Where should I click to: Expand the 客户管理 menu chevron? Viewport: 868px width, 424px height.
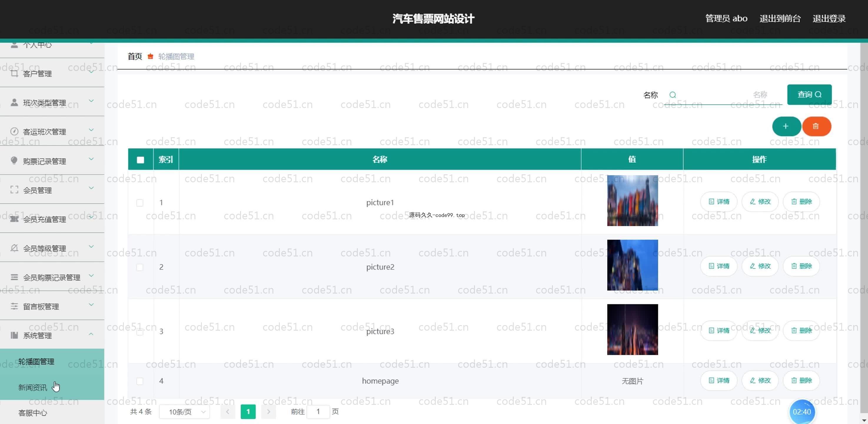tap(91, 71)
